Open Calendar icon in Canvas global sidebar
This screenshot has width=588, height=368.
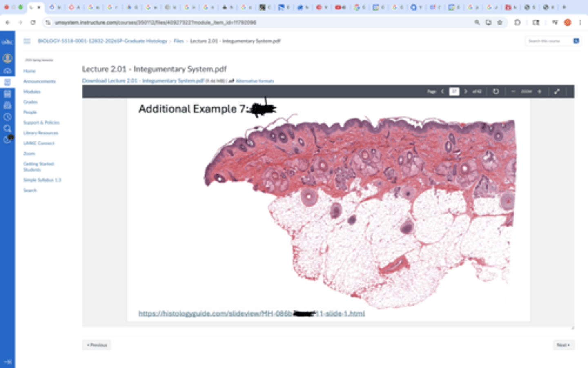click(x=7, y=94)
